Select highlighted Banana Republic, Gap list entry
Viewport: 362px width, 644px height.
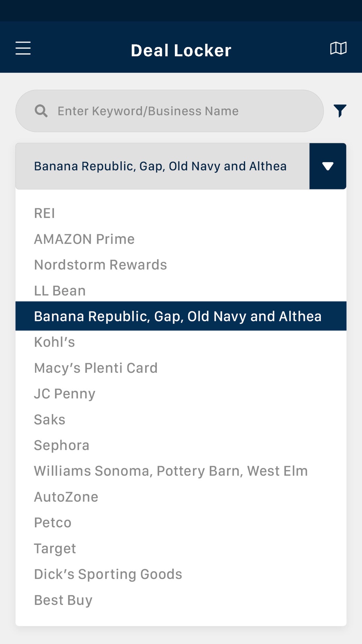181,316
